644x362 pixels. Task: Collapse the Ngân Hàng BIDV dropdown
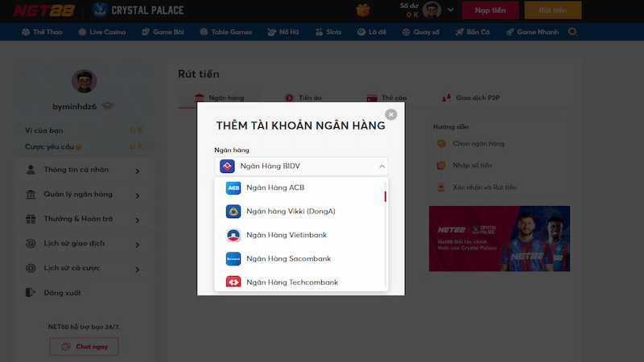[382, 167]
